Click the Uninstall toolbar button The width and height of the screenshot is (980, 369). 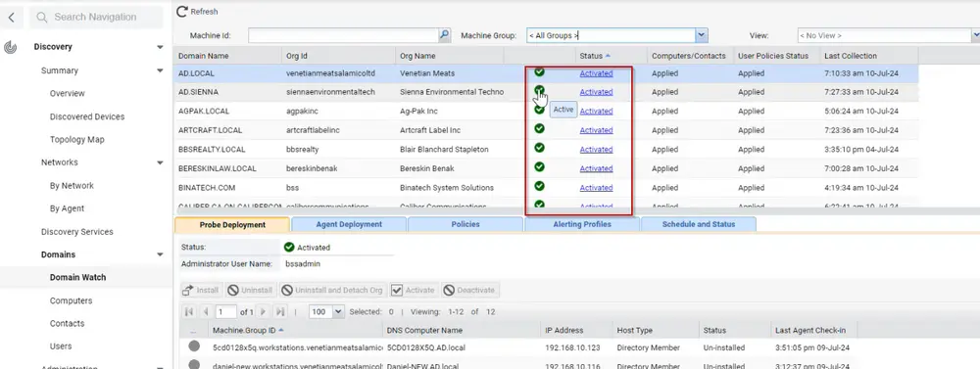point(250,291)
